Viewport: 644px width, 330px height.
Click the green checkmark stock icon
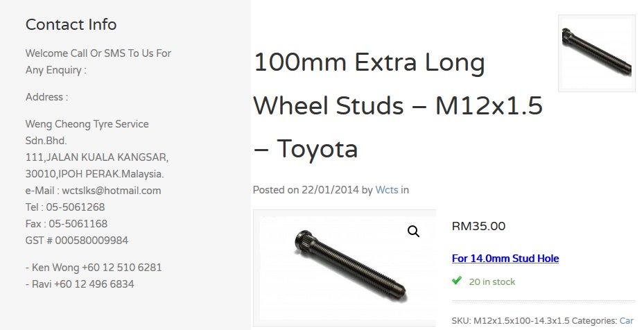pyautogui.click(x=457, y=281)
